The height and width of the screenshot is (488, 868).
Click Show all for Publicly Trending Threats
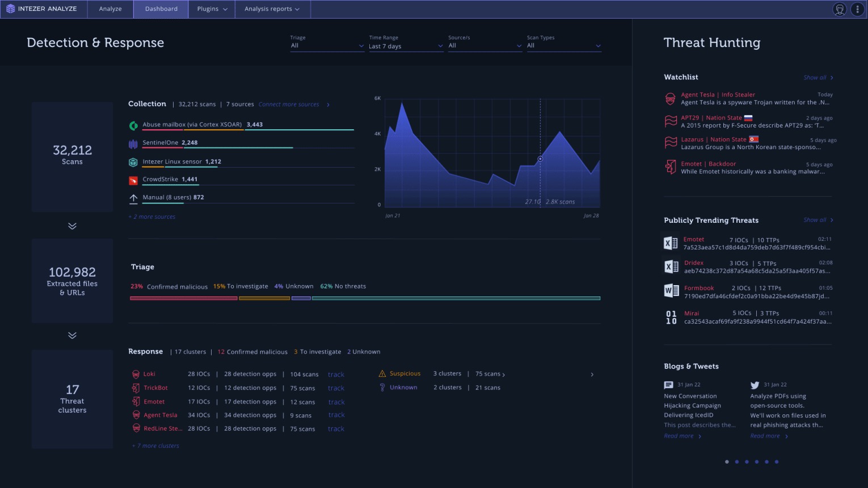[815, 220]
